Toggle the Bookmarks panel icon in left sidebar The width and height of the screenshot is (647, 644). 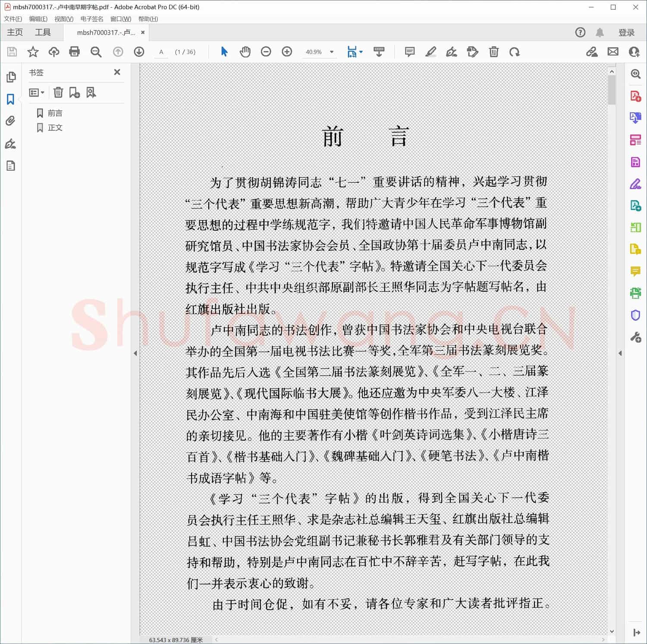(x=10, y=99)
